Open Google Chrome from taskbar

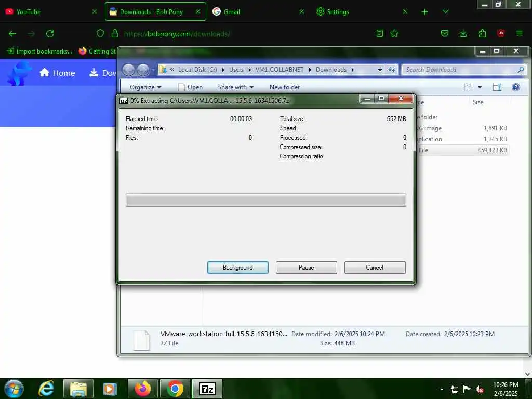tap(175, 389)
